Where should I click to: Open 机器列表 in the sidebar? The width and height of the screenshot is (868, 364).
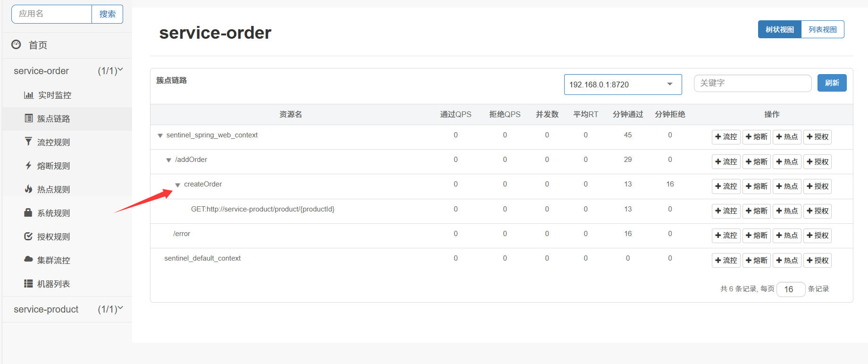click(x=53, y=284)
